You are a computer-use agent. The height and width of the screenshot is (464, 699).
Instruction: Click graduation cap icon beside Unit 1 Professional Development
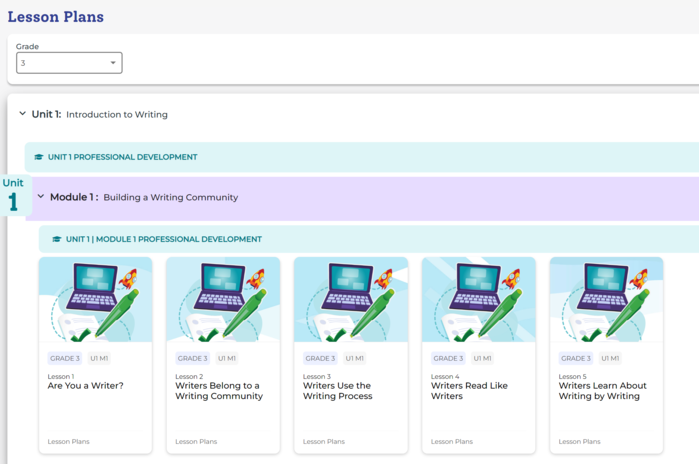pos(39,157)
